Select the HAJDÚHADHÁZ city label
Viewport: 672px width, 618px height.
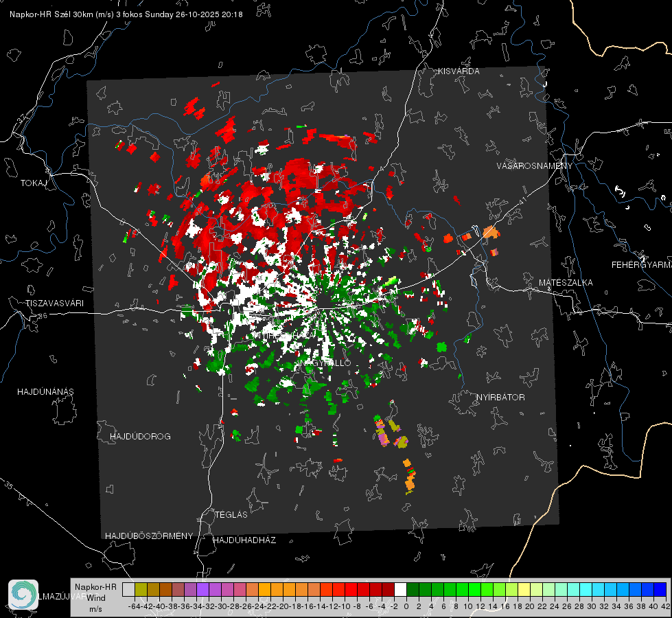click(x=244, y=540)
